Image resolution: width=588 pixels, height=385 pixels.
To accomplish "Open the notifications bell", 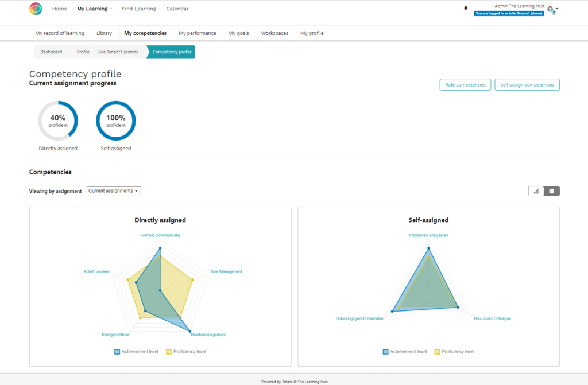I will pyautogui.click(x=465, y=8).
